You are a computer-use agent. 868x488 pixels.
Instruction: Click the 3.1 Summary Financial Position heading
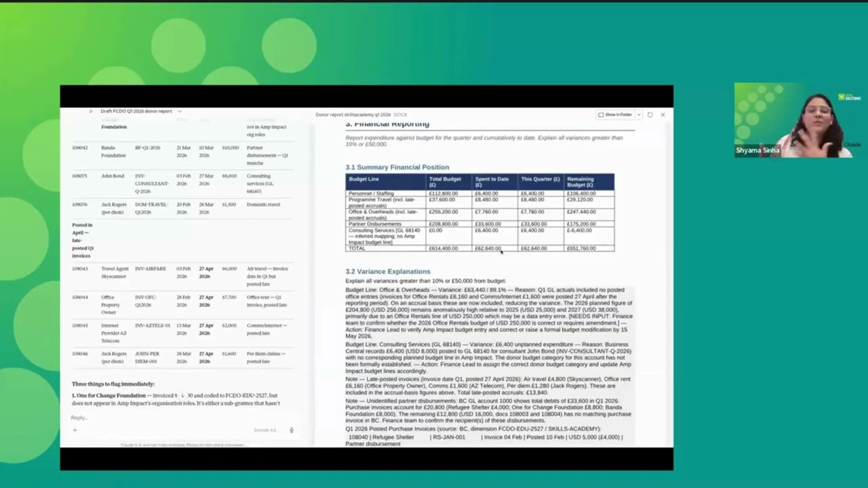tap(397, 167)
